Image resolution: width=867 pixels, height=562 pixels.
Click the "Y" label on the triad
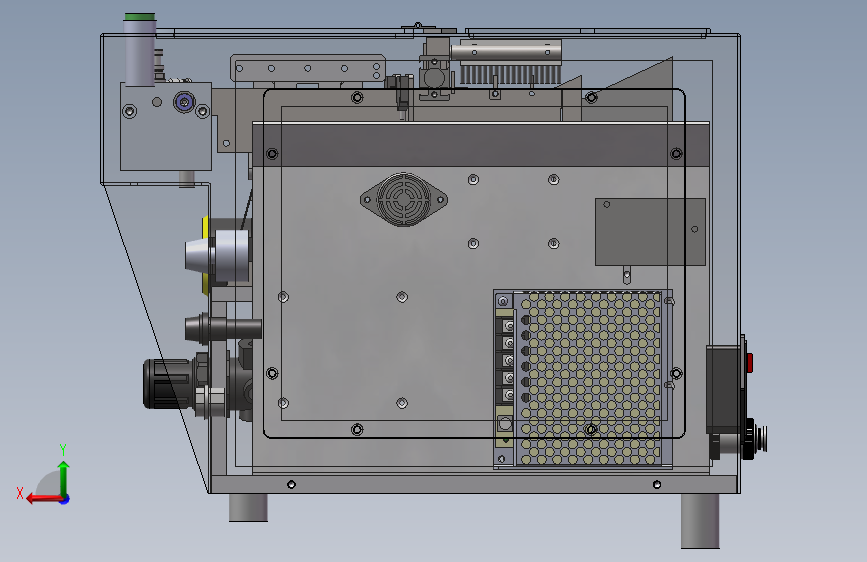pyautogui.click(x=63, y=449)
